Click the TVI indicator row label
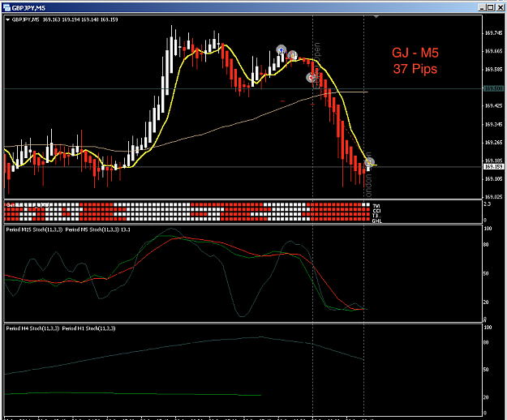 pos(376,206)
